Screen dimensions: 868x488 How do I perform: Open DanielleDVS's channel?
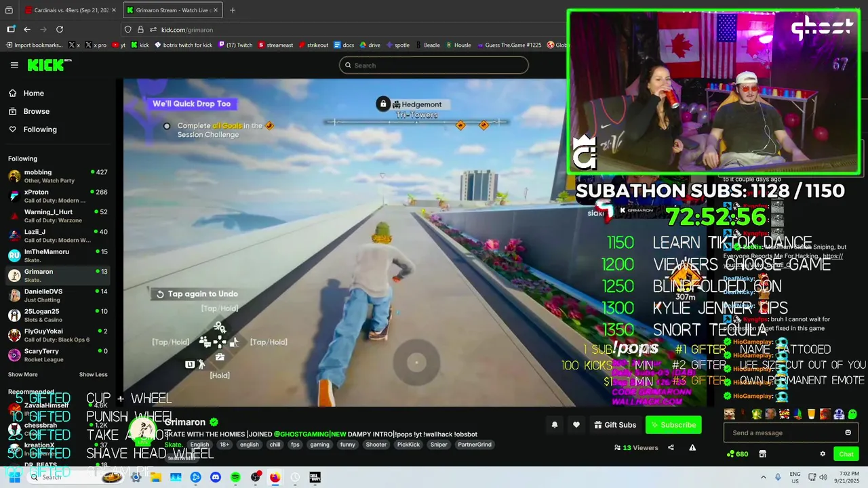pyautogui.click(x=58, y=296)
